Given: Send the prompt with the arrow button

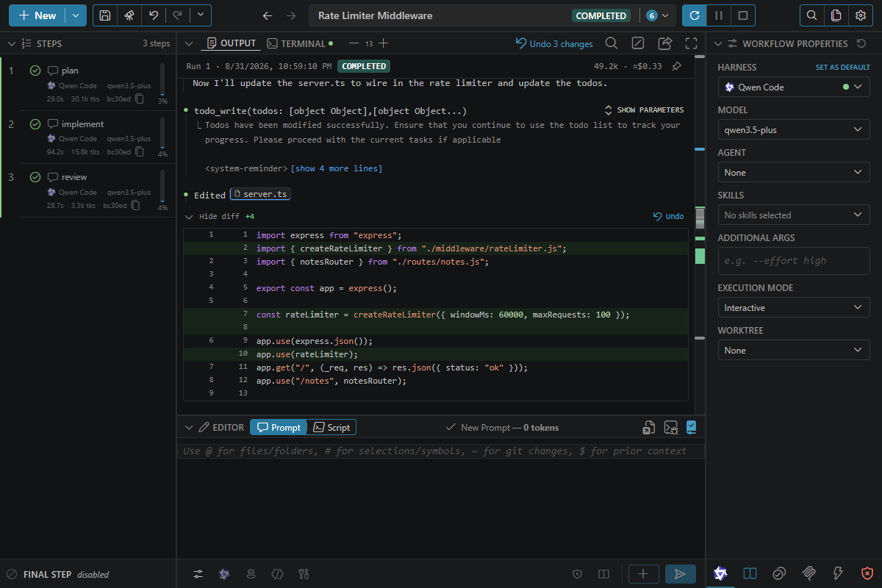Looking at the screenshot, I should pyautogui.click(x=681, y=574).
